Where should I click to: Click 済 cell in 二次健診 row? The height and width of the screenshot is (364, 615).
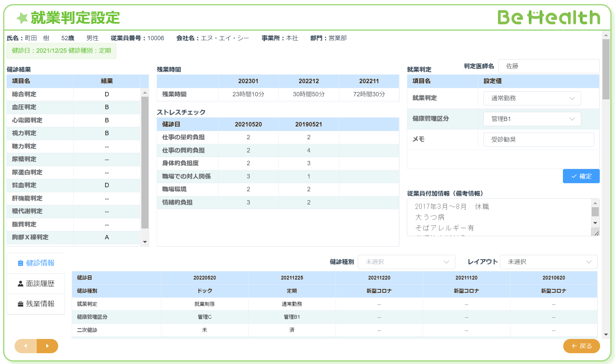(292, 330)
